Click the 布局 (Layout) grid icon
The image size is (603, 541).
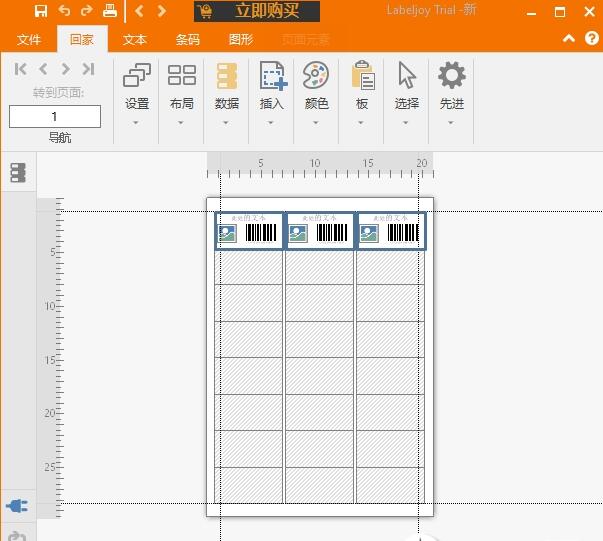coord(182,76)
